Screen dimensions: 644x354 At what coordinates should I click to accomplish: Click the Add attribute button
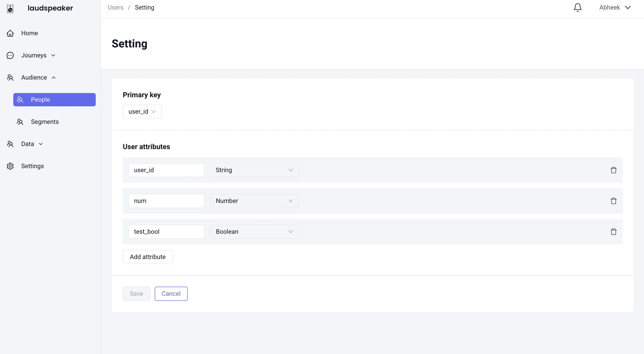[x=148, y=257]
